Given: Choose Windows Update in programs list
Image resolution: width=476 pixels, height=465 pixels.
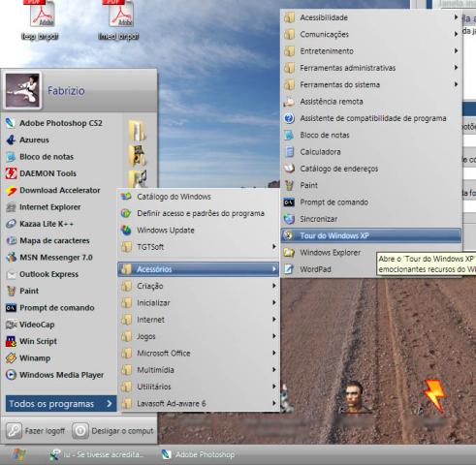Looking at the screenshot, I should click(x=199, y=231).
